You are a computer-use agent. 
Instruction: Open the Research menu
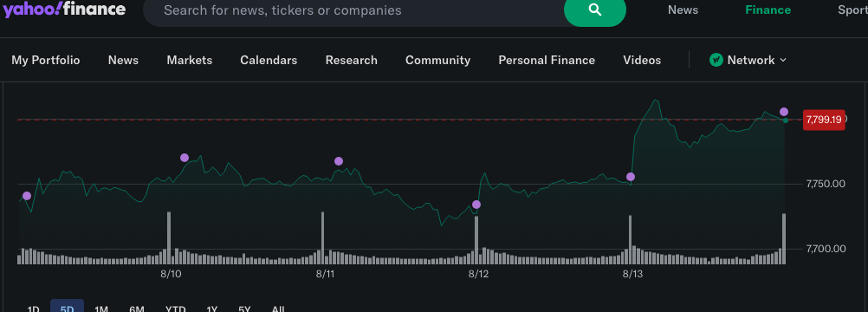(352, 60)
